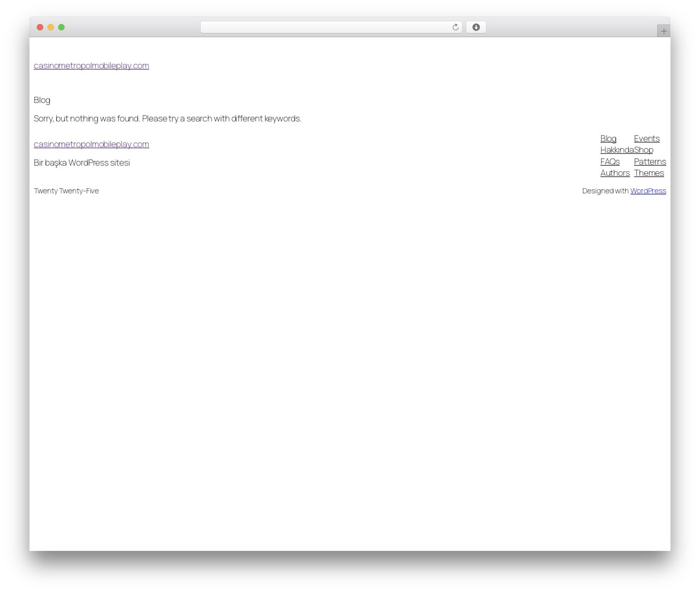Click the reload page icon
The width and height of the screenshot is (700, 593).
455,27
